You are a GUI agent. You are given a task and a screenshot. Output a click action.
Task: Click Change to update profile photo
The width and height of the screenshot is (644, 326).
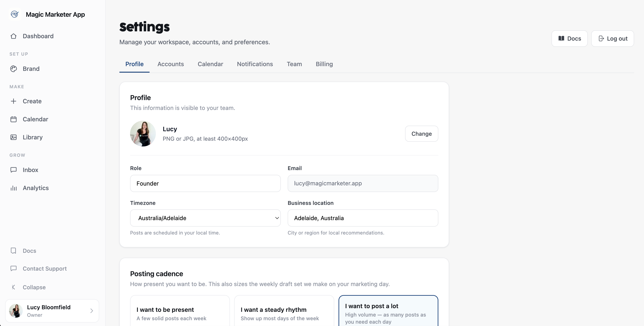(422, 134)
